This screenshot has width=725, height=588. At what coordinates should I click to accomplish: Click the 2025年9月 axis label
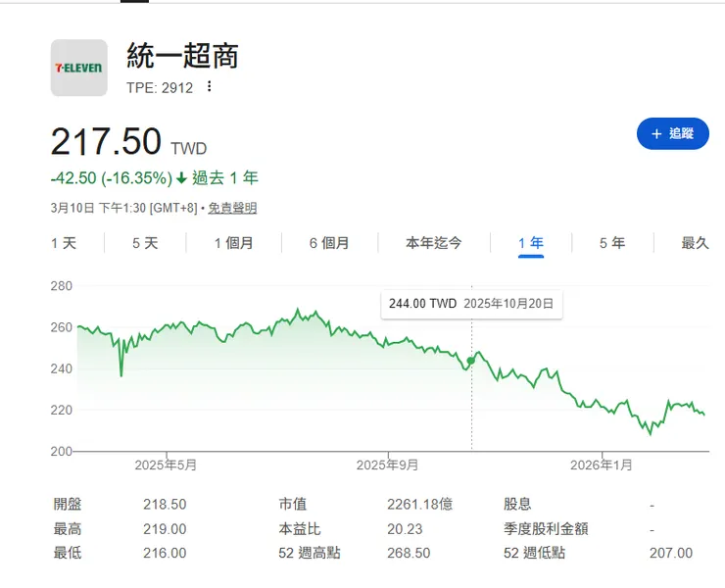coord(387,465)
